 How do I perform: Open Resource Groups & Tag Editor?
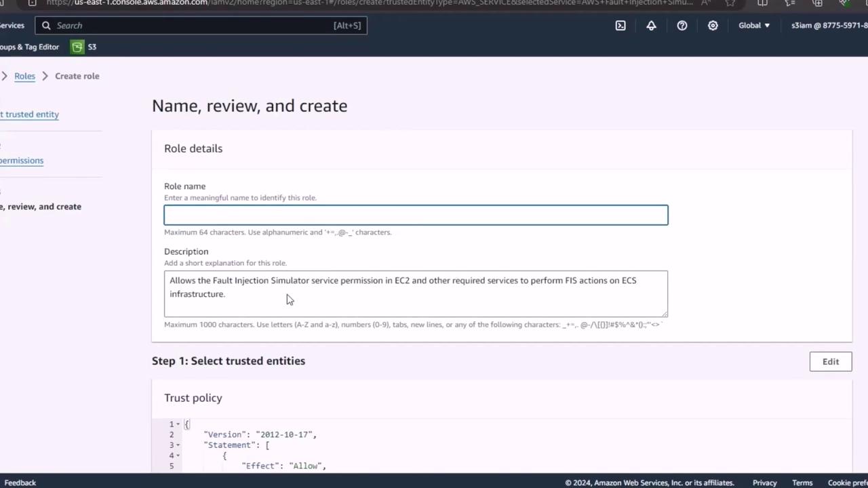[x=30, y=47]
